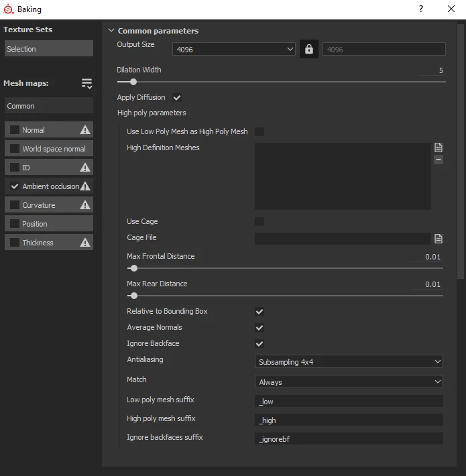
Task: Enable the World space normal checkbox
Action: (x=15, y=149)
